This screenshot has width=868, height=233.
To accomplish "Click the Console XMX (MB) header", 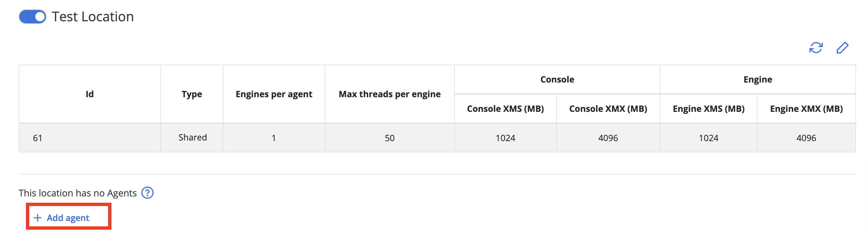I will click(608, 109).
